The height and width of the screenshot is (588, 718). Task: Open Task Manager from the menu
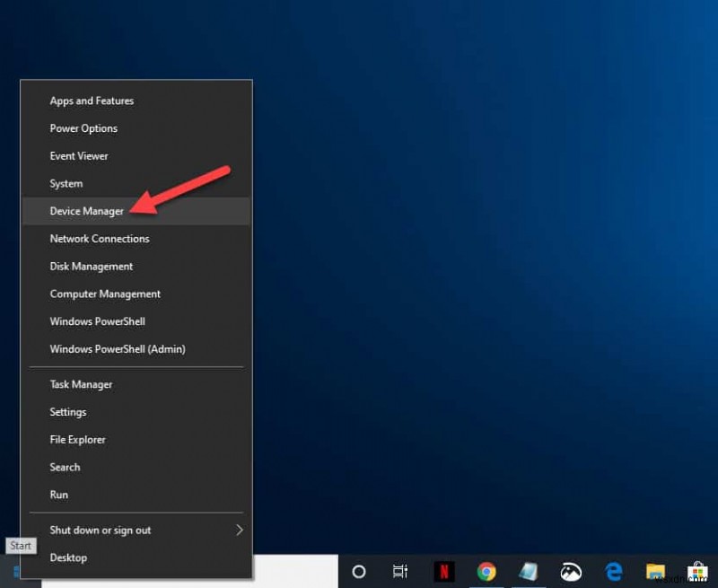click(81, 384)
